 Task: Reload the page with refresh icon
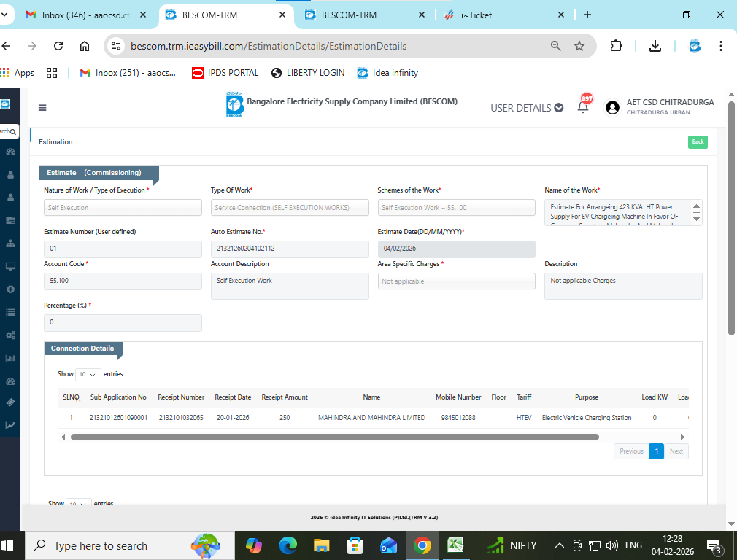tap(58, 46)
